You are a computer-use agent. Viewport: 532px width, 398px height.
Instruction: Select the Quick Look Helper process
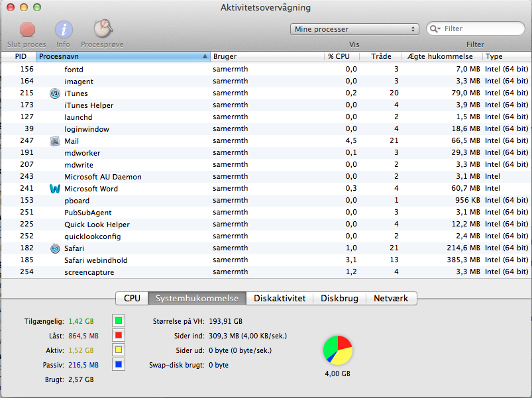click(x=266, y=224)
